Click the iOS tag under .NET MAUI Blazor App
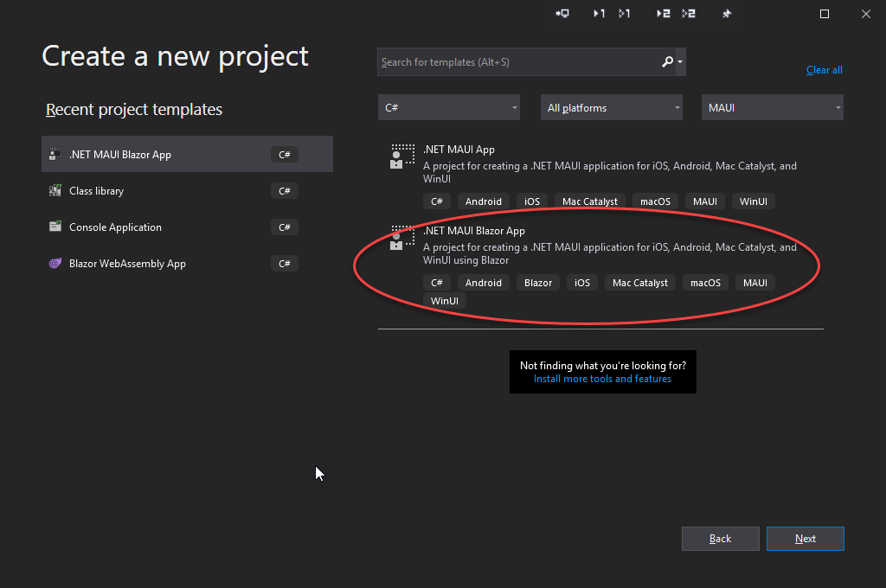This screenshot has height=588, width=886. 582,283
